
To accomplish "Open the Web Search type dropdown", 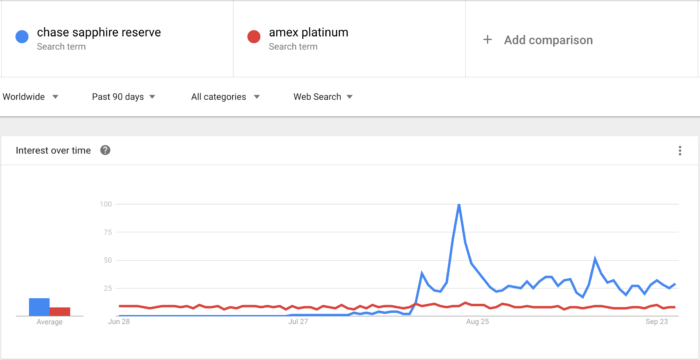I will click(323, 96).
